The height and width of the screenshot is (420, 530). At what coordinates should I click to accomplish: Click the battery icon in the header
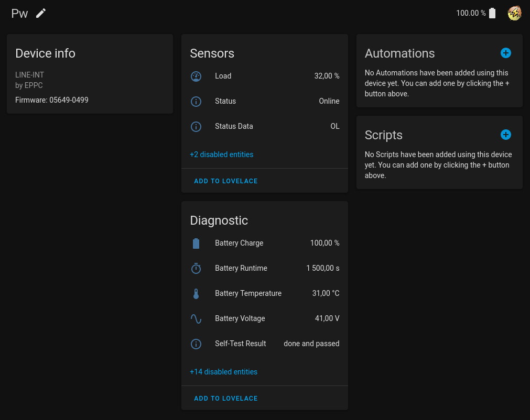point(492,13)
